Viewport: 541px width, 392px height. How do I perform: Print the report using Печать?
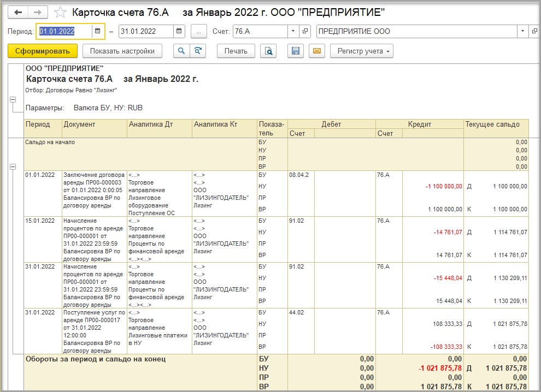coord(236,51)
